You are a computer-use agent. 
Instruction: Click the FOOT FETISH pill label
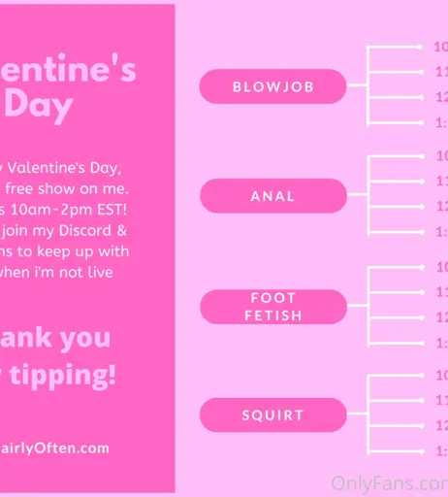273,307
